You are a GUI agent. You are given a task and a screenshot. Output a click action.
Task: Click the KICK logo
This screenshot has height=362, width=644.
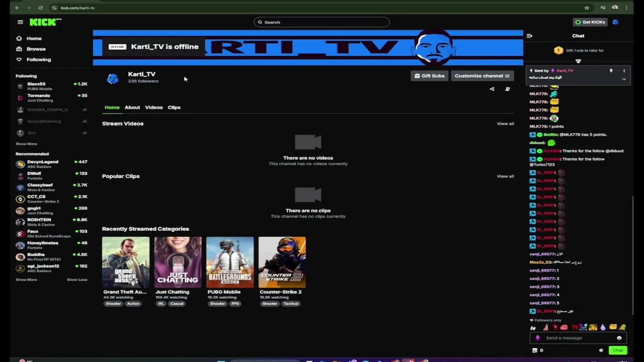(x=45, y=22)
